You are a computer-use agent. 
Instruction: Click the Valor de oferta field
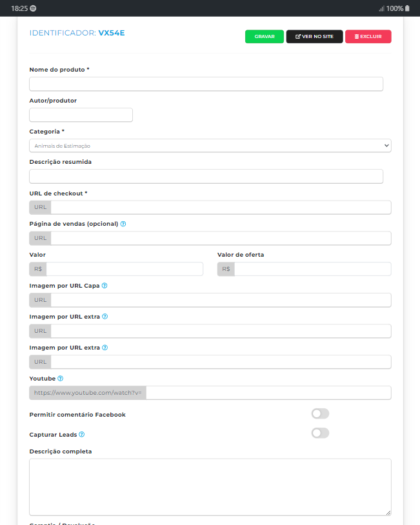pyautogui.click(x=312, y=269)
